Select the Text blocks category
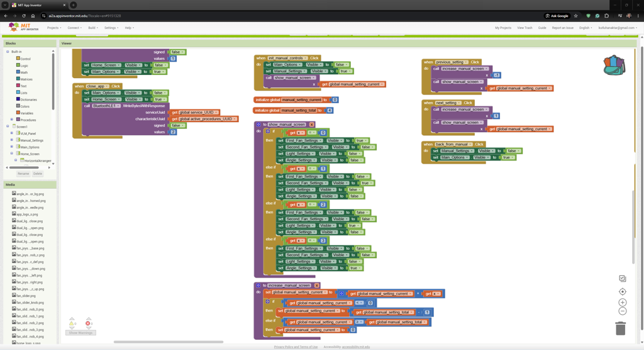 (x=21, y=86)
